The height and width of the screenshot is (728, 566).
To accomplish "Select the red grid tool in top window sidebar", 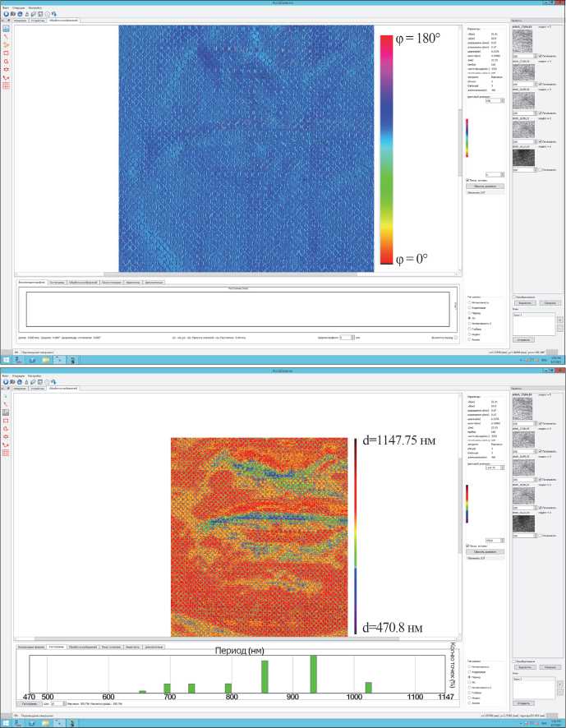I will click(6, 86).
